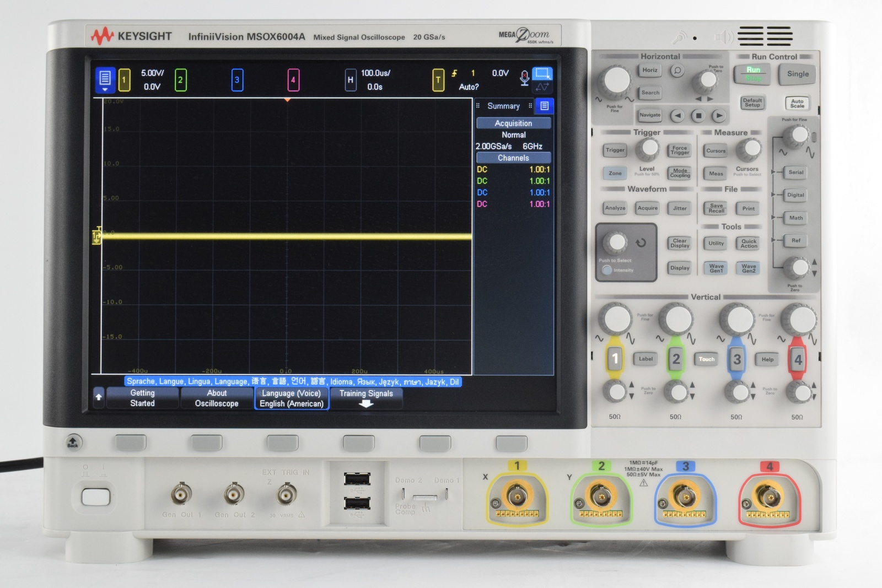This screenshot has width=882, height=588.
Task: Toggle the Wave Gen2 key
Action: (749, 268)
